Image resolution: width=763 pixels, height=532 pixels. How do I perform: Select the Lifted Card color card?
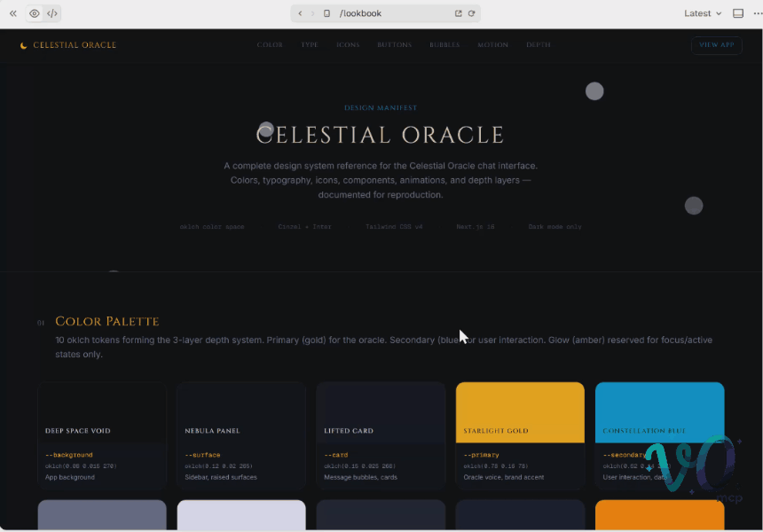[381, 435]
